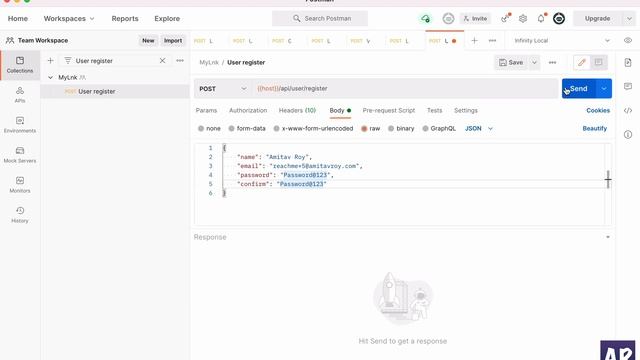Open the Workspaces dropdown

[69, 18]
